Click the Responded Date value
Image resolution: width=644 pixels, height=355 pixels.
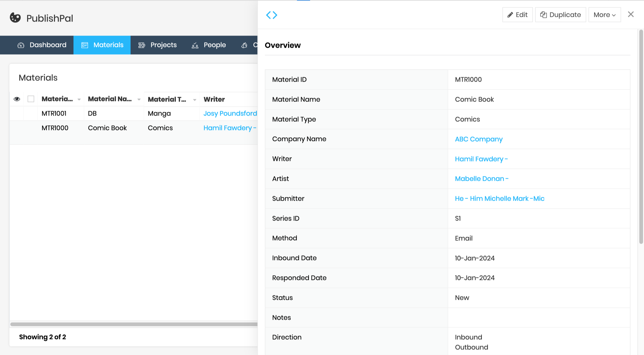[x=475, y=278]
